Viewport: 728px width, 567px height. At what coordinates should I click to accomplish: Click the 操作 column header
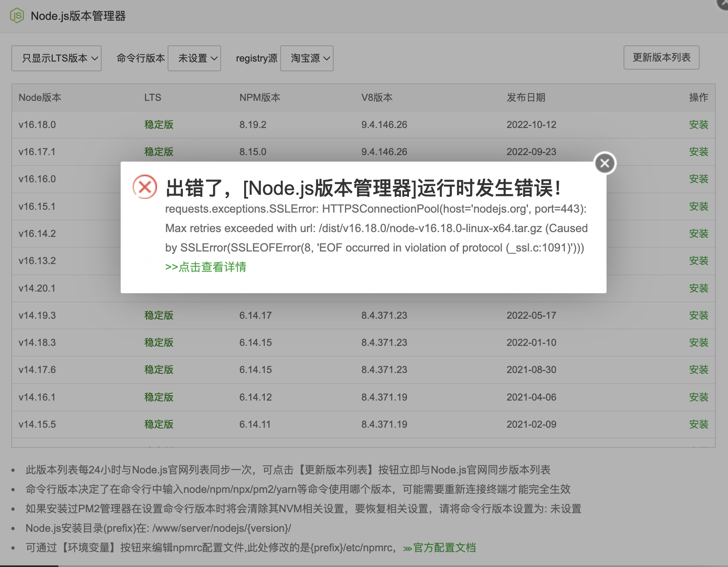[698, 98]
